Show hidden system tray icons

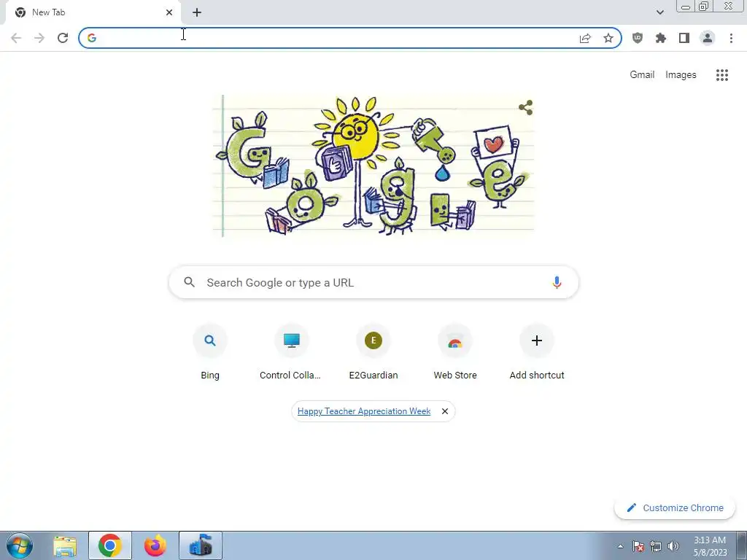620,546
